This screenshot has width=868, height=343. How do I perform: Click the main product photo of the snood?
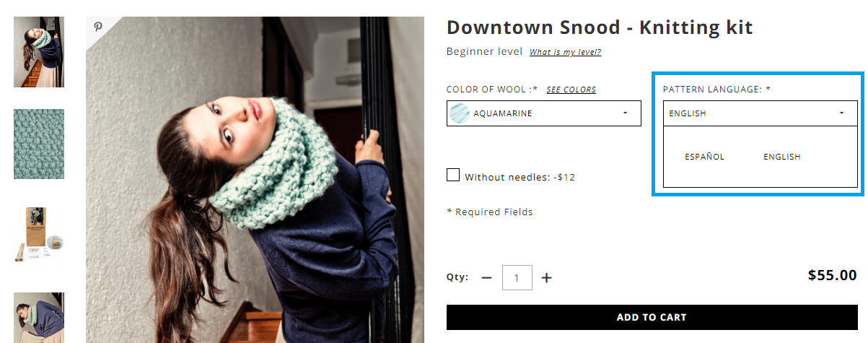point(255,180)
